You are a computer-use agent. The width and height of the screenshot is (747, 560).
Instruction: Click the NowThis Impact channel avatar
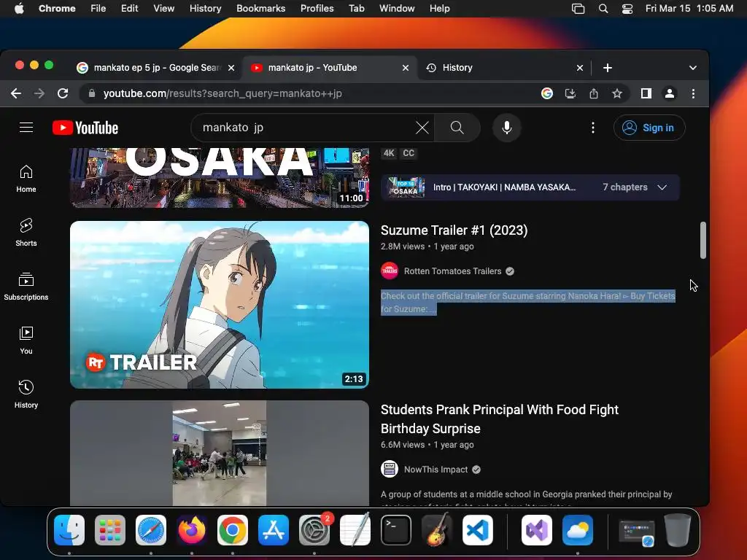[390, 469]
